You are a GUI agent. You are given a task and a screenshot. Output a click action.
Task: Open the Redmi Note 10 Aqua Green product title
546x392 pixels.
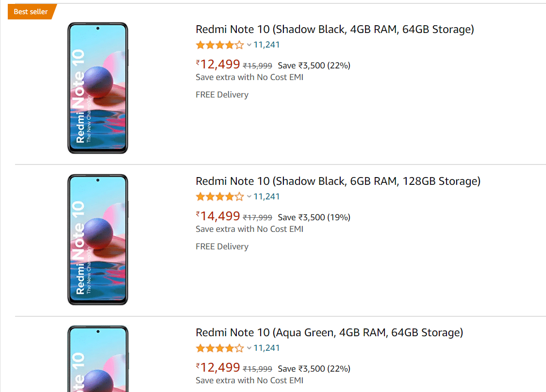[330, 332]
